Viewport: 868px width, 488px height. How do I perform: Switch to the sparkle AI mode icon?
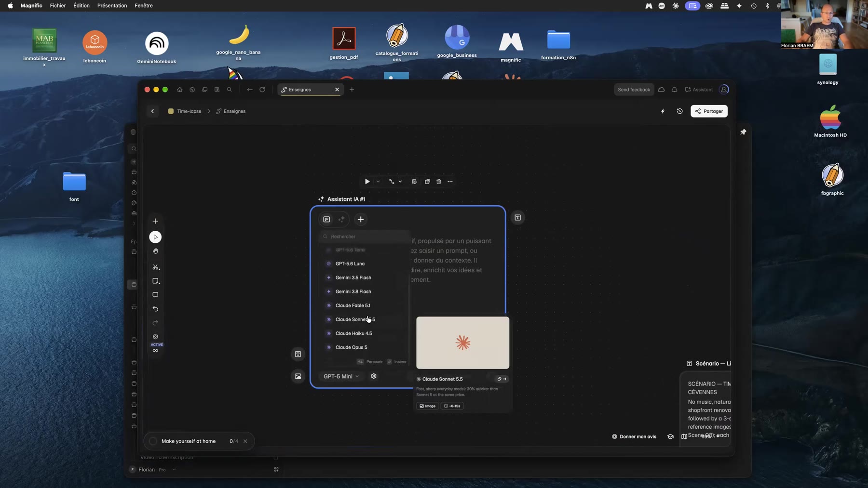coord(341,219)
